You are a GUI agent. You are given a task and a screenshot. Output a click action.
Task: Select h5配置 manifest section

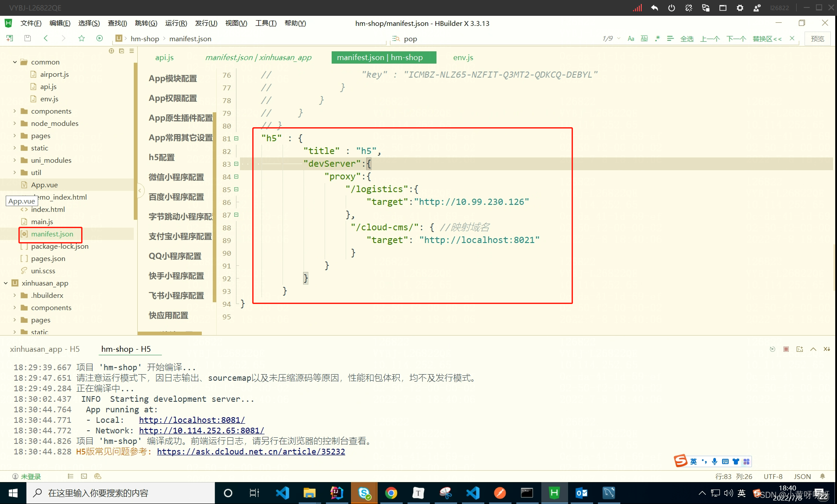pos(161,157)
